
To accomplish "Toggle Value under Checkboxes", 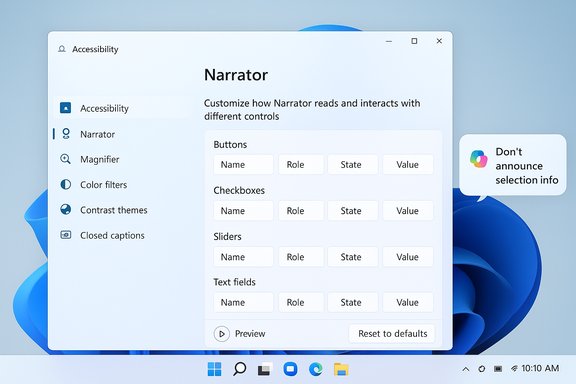I will pos(408,211).
